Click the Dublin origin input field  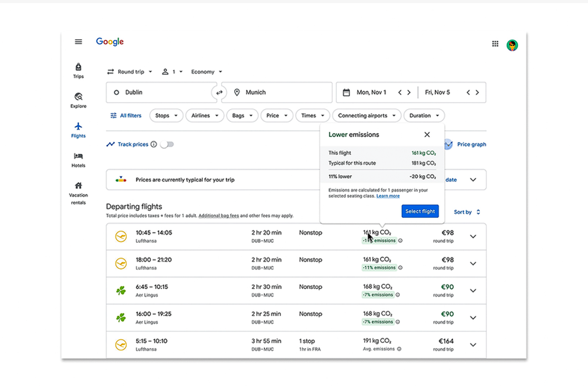click(x=161, y=93)
